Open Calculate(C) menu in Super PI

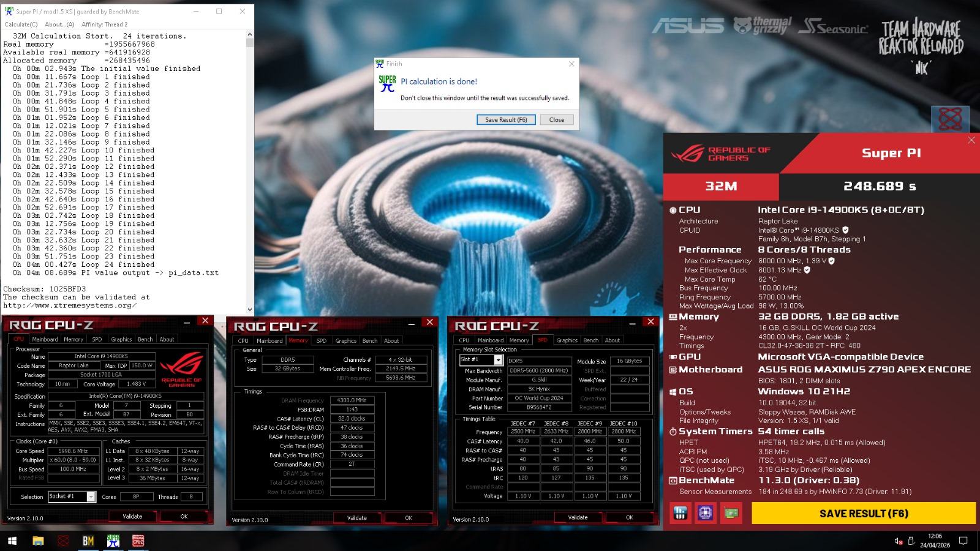(x=21, y=24)
